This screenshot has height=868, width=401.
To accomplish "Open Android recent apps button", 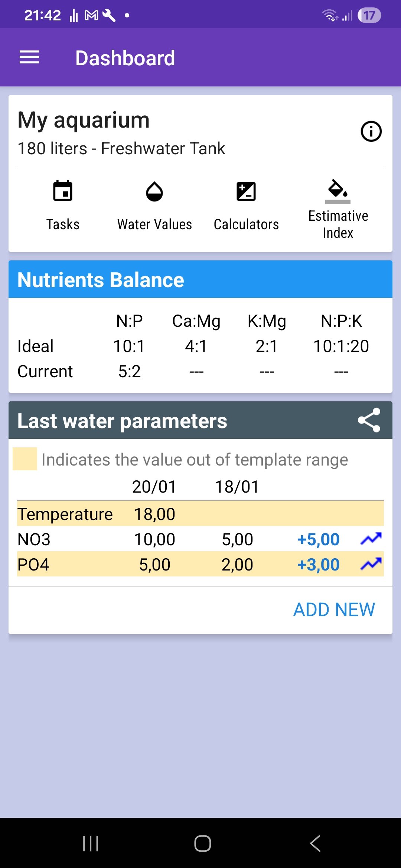I will [x=91, y=843].
